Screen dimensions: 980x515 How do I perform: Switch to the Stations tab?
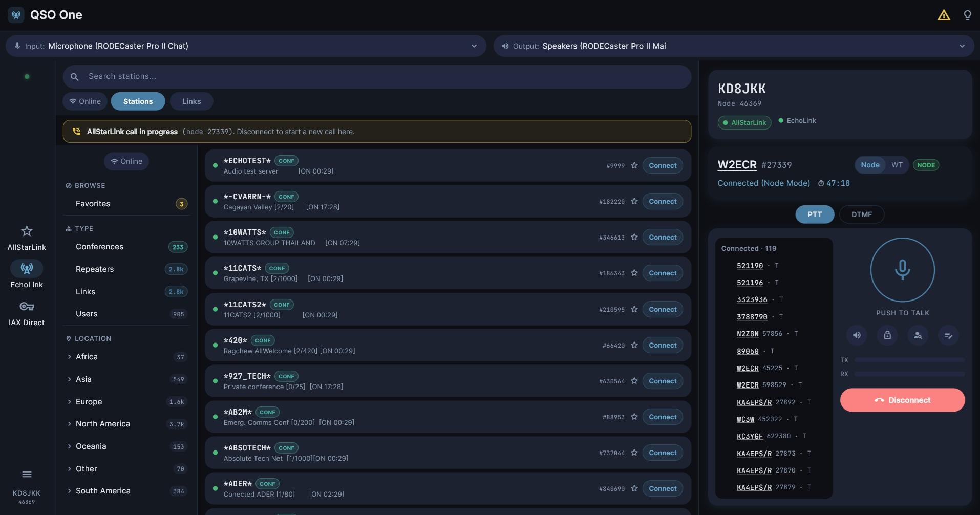(138, 101)
